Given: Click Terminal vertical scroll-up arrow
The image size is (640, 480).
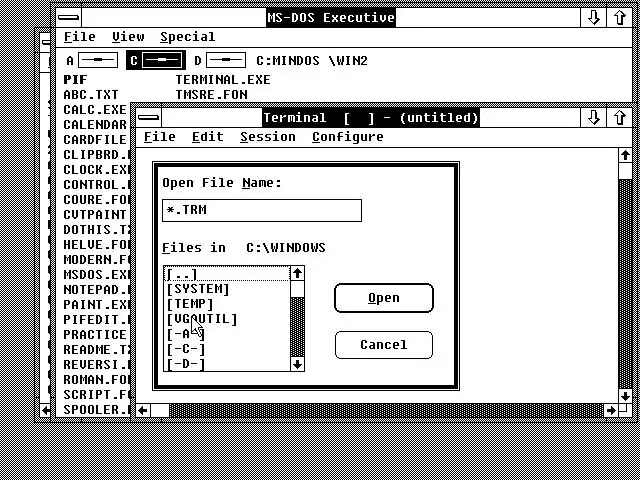Looking at the screenshot, I should (x=625, y=156).
